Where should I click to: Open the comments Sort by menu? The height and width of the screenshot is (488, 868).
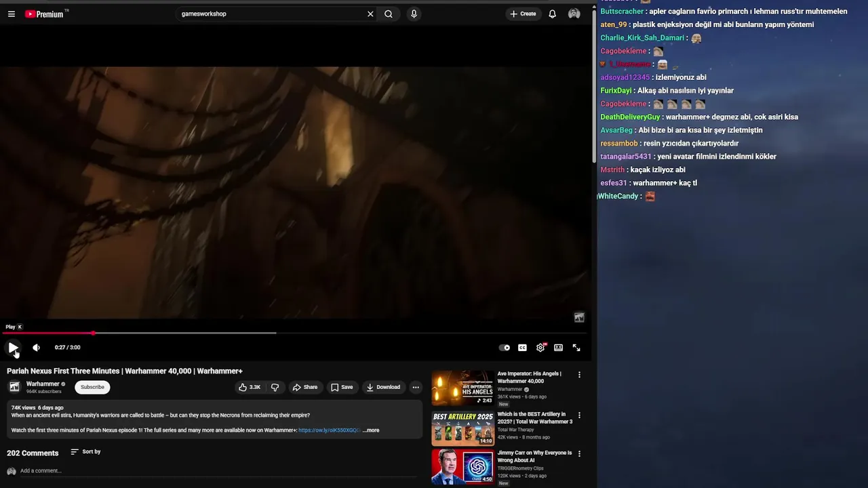coord(85,451)
